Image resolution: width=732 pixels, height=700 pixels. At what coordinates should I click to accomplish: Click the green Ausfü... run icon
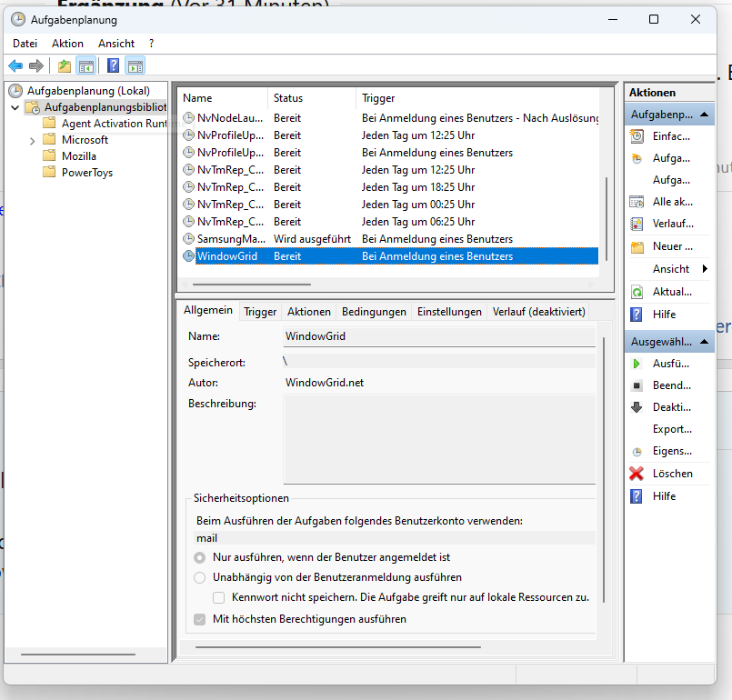click(x=637, y=364)
